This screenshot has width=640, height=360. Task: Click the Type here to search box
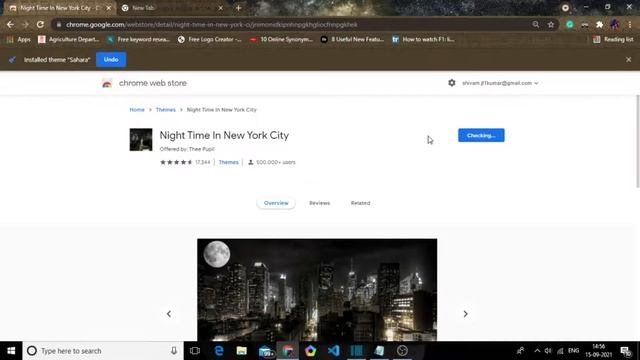tap(102, 351)
